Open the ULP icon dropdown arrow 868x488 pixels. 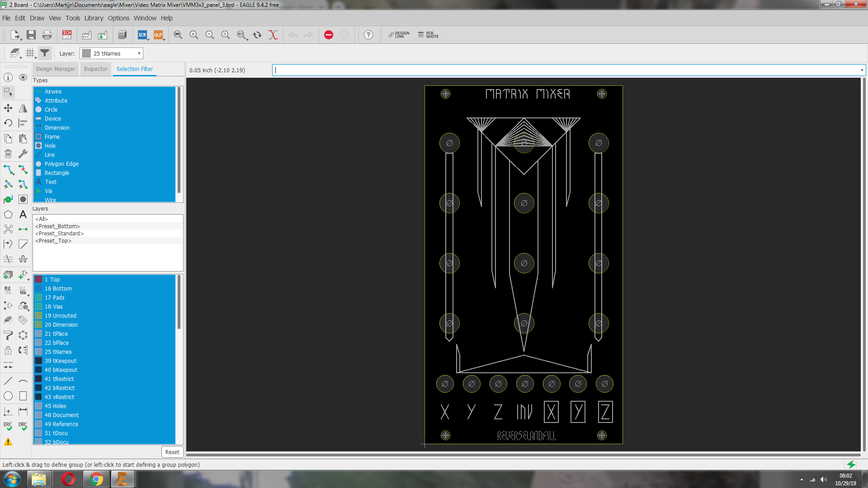(x=164, y=40)
